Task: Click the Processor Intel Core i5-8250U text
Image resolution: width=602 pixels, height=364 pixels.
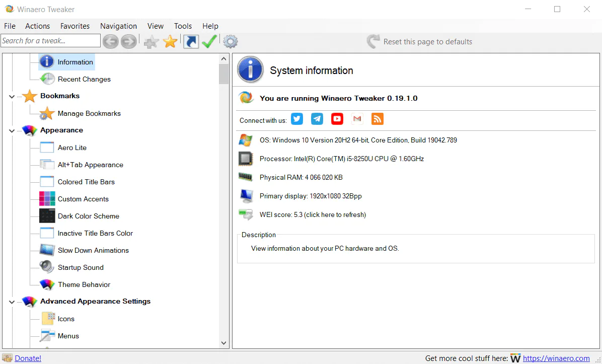Action: pos(342,159)
